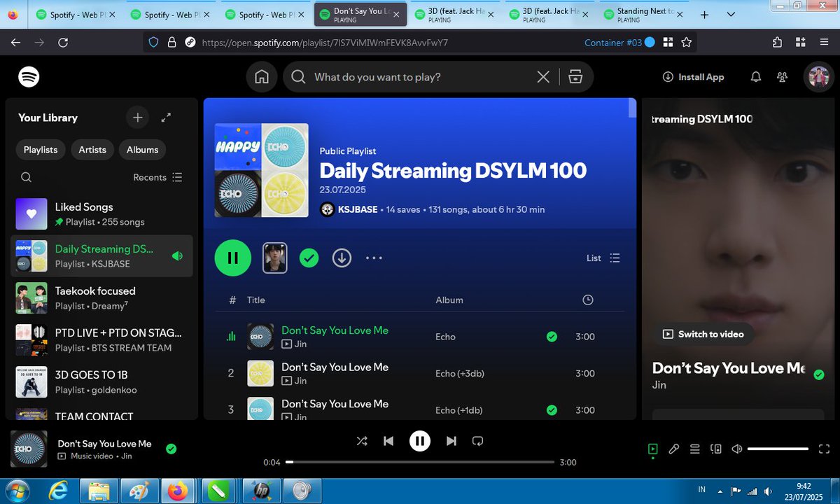Open the Browse icon in search bar

[x=575, y=77]
